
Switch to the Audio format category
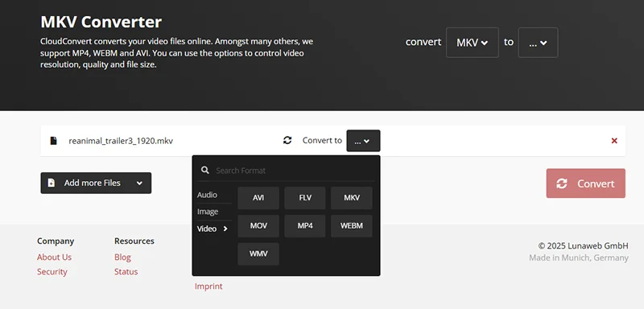point(207,195)
